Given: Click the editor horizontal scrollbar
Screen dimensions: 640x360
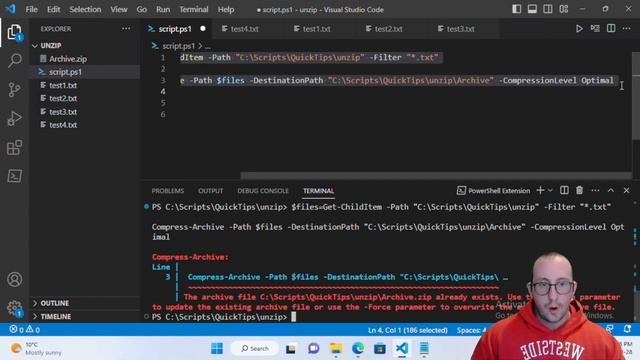Looking at the screenshot, I should coord(436,176).
